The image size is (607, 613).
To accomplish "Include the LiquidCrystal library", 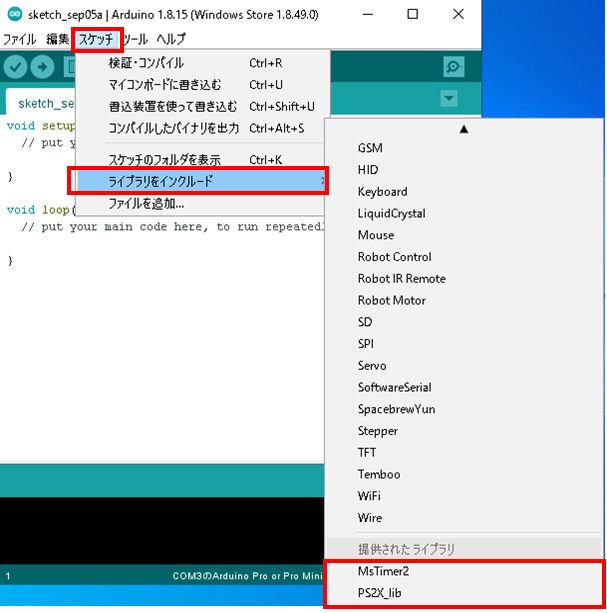I will 464,213.
